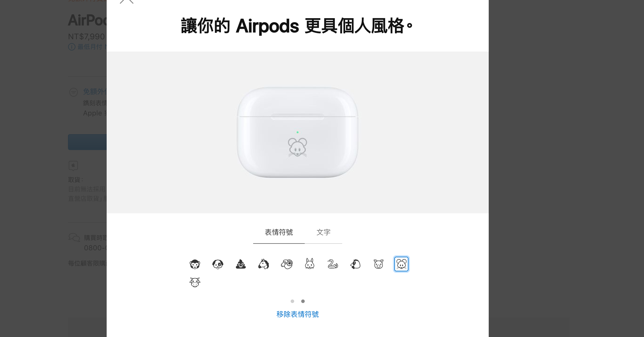Click the AirPods case preview image

point(298,132)
